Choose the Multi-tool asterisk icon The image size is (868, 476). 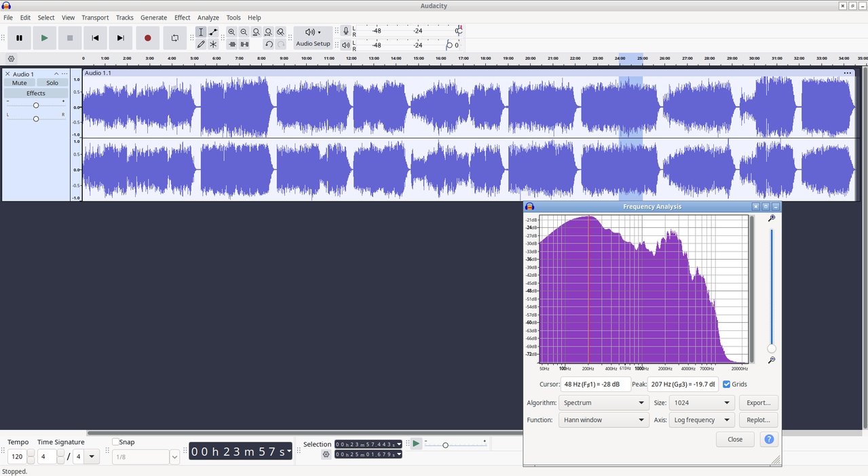coord(213,44)
